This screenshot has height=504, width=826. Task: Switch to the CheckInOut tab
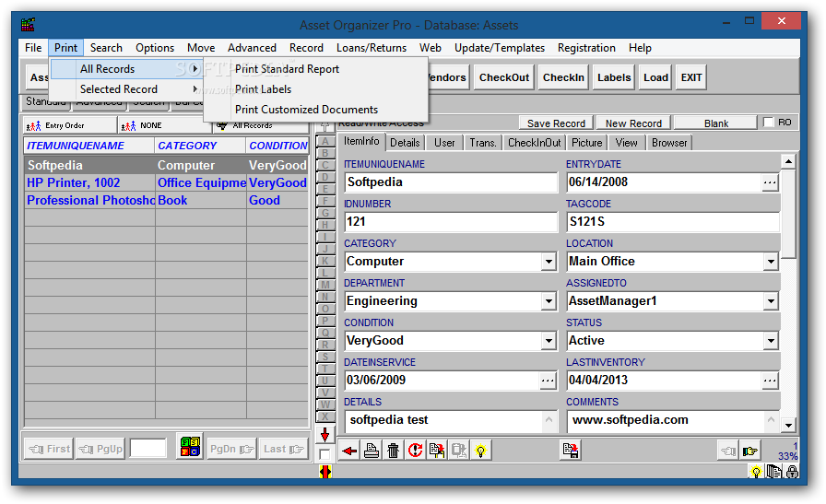pyautogui.click(x=534, y=143)
